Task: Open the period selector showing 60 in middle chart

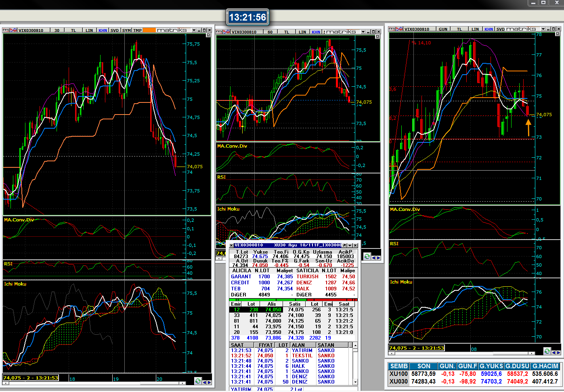Action: tap(270, 32)
